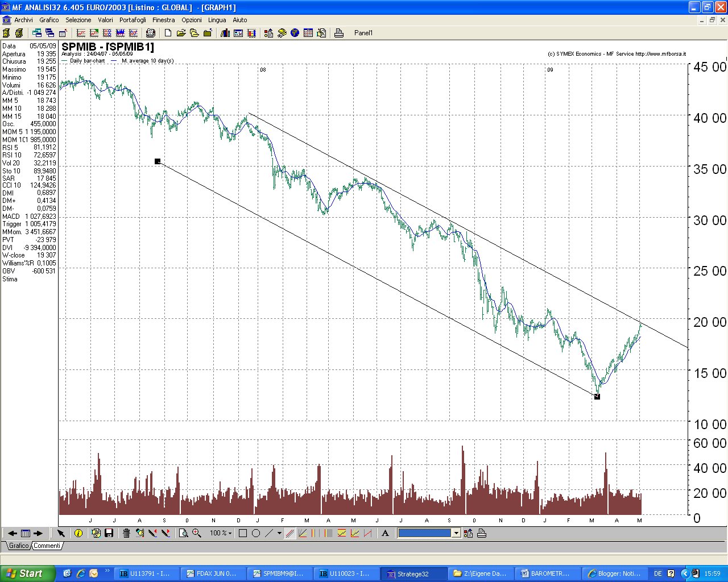Open file with the yellow folder icon
This screenshot has width=728, height=582.
[x=181, y=33]
